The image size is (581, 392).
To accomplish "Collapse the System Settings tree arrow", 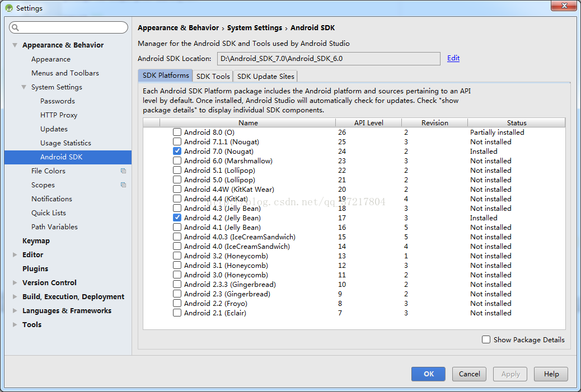I will [24, 87].
